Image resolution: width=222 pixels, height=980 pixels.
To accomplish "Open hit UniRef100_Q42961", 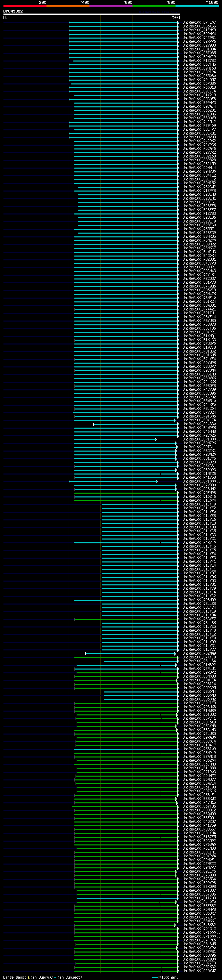I will point(199,38).
